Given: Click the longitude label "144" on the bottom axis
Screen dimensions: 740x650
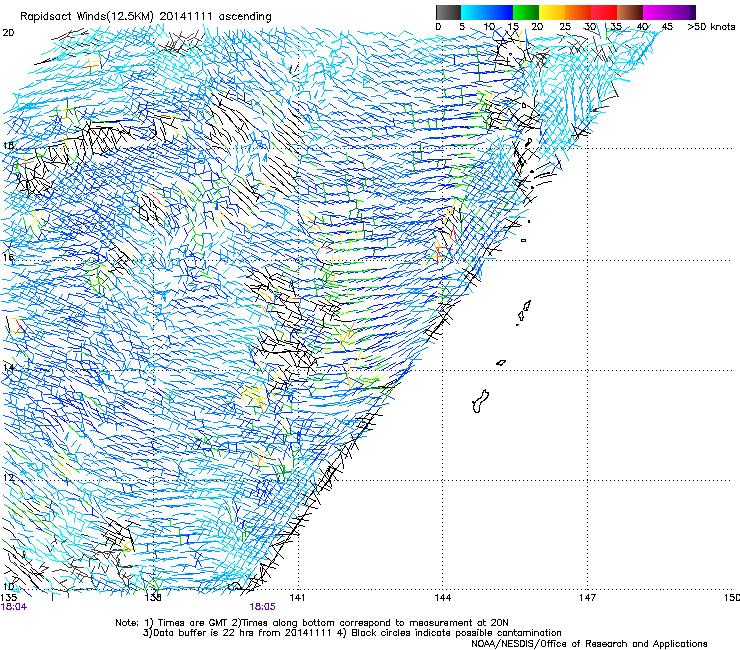Looking at the screenshot, I should tap(443, 598).
